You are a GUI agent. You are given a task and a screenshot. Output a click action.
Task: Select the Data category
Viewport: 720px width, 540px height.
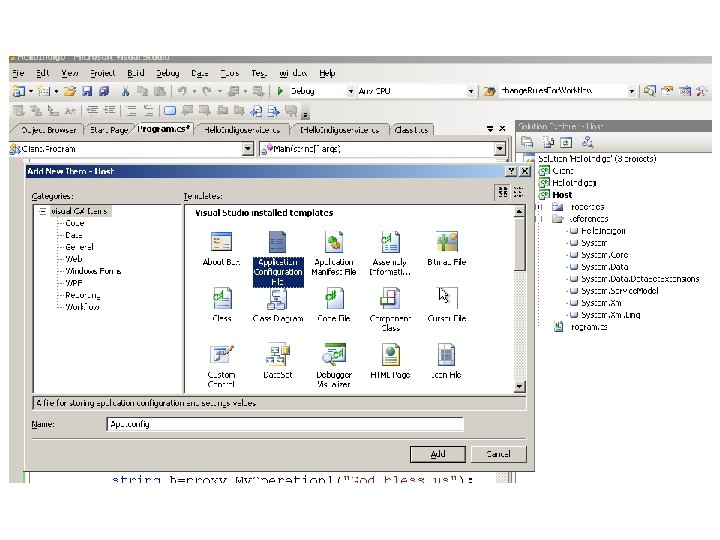74,235
